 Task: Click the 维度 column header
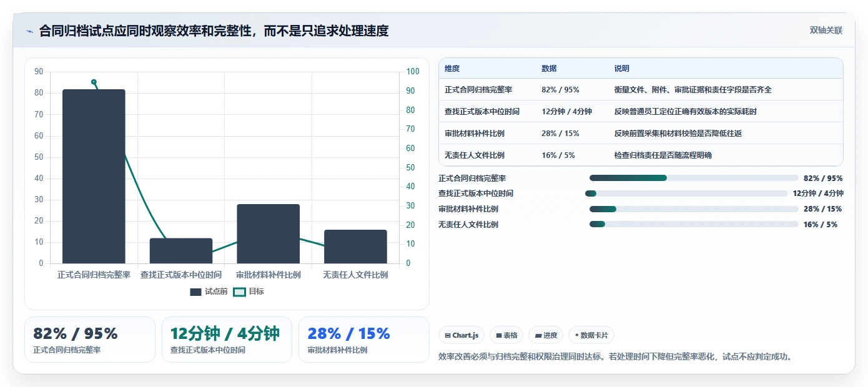point(452,69)
